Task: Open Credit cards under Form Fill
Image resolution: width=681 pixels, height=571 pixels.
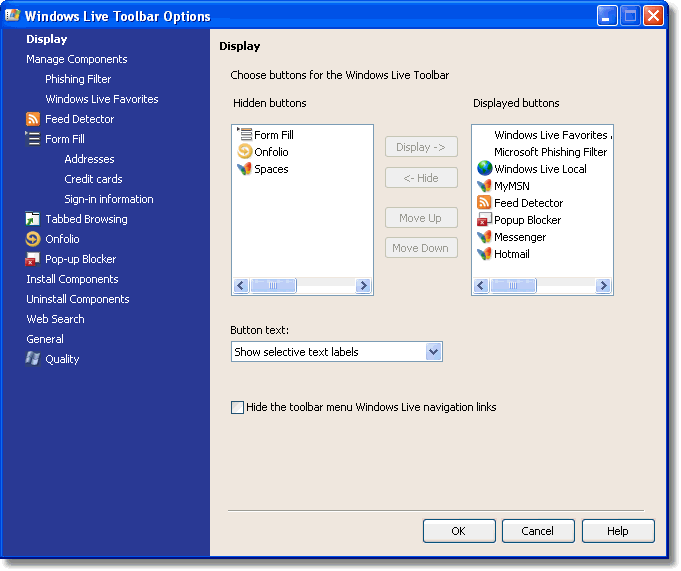Action: point(93,179)
